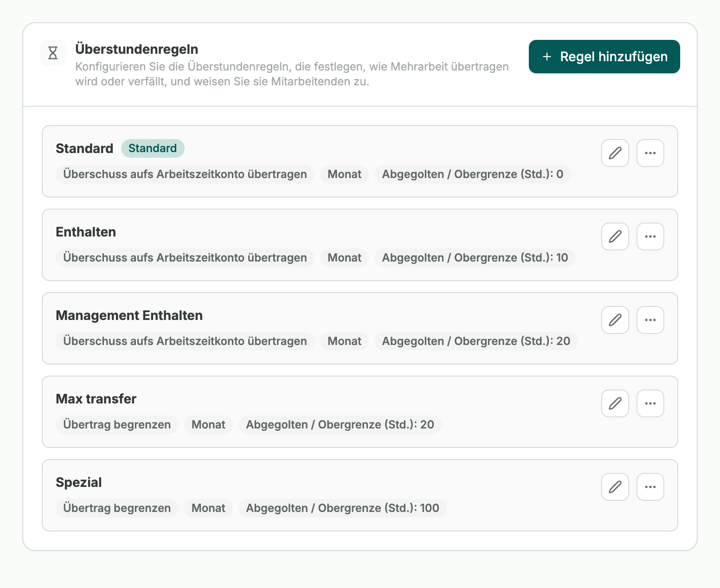Click the Obergrenze (Std.): 0 tag
The height and width of the screenshot is (588, 720).
point(472,174)
